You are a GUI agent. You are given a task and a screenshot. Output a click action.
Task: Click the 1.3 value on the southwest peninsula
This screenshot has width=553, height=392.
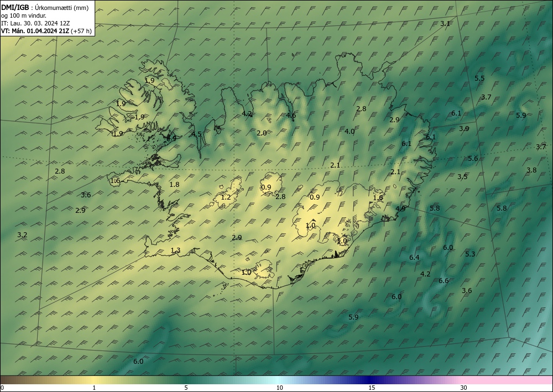click(175, 250)
